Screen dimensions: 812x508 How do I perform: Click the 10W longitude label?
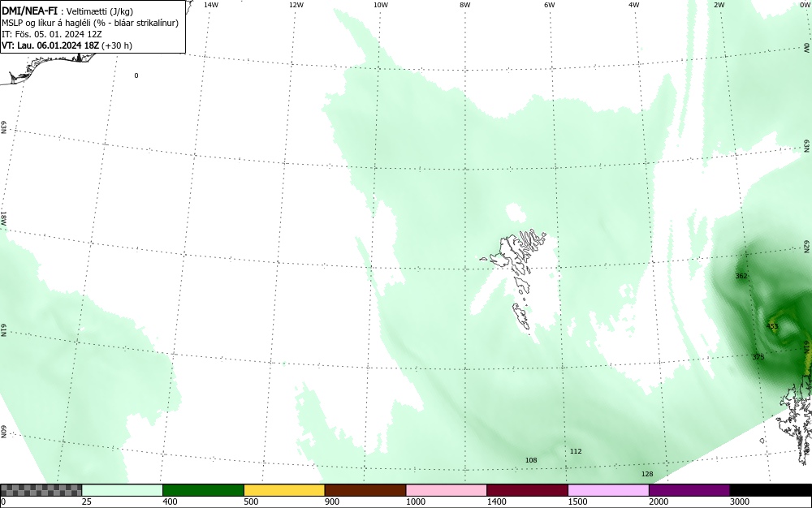[x=381, y=5]
